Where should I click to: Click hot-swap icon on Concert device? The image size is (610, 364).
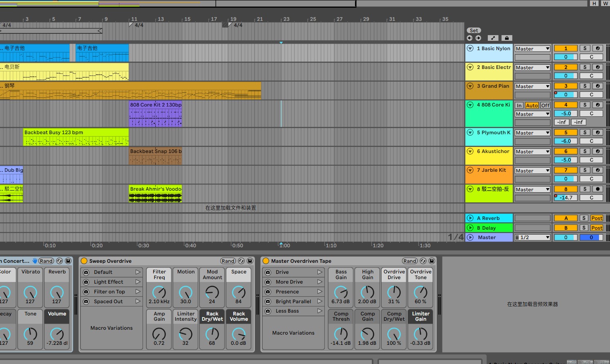coord(60,261)
